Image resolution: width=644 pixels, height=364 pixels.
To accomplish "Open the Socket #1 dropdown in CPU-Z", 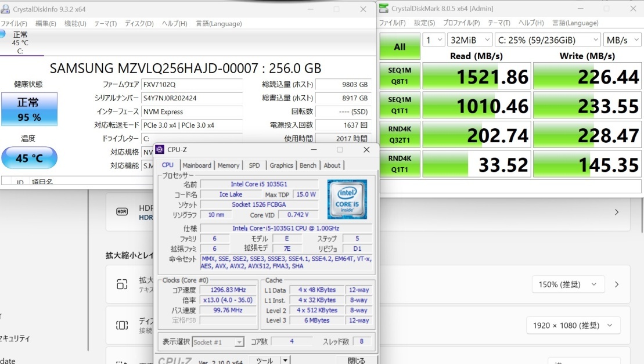I will click(x=218, y=342).
